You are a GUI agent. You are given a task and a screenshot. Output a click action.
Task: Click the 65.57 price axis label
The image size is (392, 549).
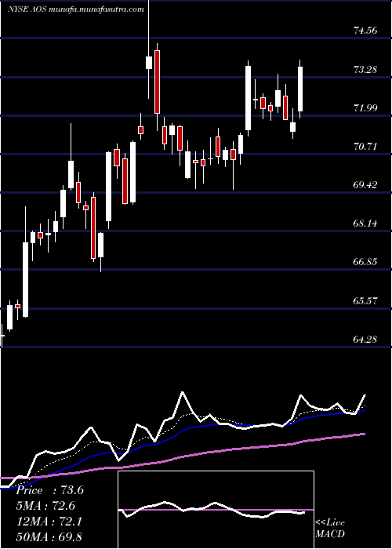(x=365, y=300)
